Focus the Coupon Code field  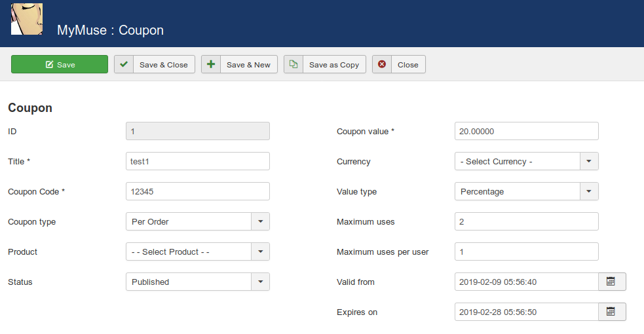coord(198,191)
